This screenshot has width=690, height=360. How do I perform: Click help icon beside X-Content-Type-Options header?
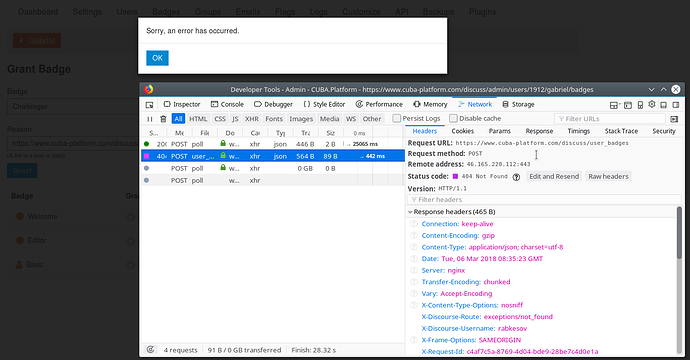tap(414, 305)
